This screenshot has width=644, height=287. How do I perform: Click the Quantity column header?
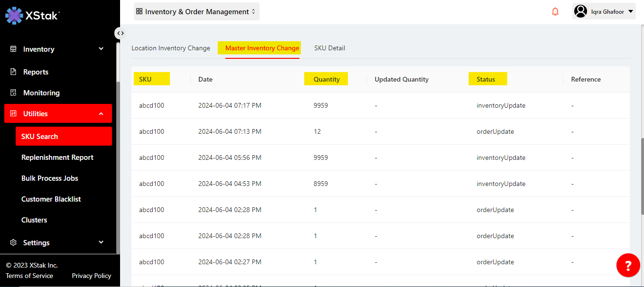(327, 79)
